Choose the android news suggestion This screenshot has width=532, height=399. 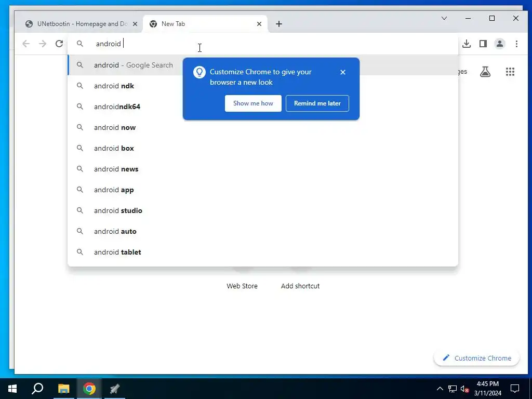coord(263,169)
